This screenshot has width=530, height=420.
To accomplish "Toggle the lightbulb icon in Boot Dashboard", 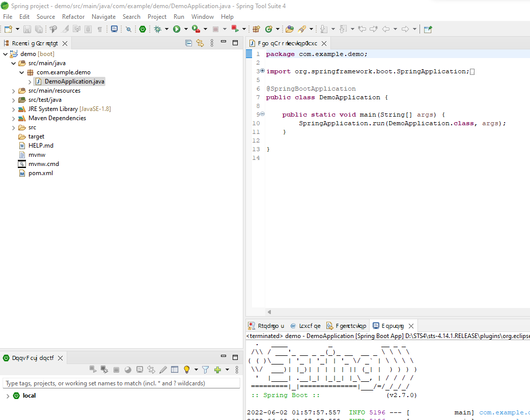I will (x=187, y=370).
